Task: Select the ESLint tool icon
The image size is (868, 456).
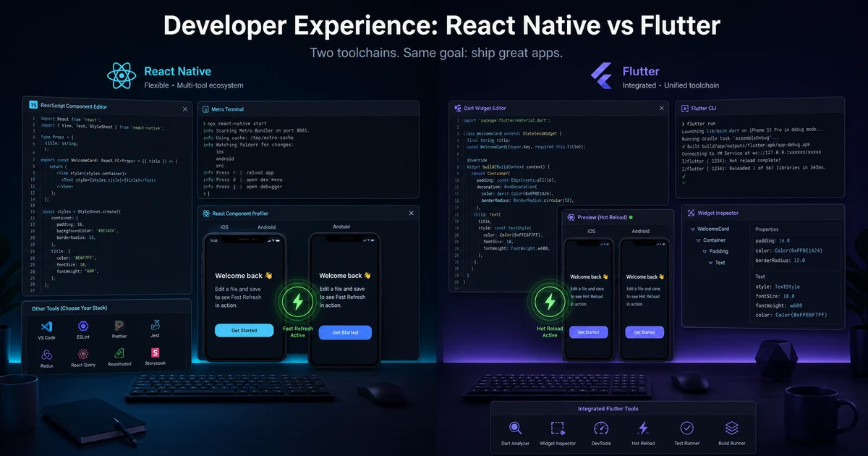Action: pos(83,326)
